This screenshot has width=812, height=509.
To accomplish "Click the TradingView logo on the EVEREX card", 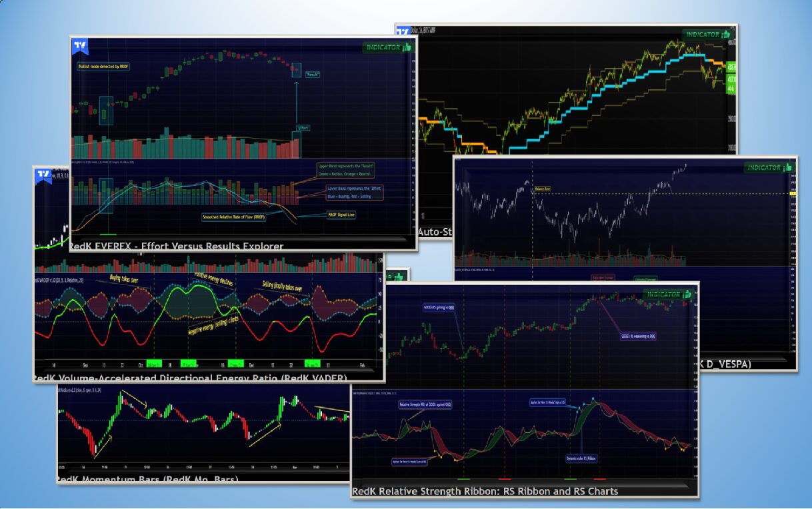I will point(81,47).
